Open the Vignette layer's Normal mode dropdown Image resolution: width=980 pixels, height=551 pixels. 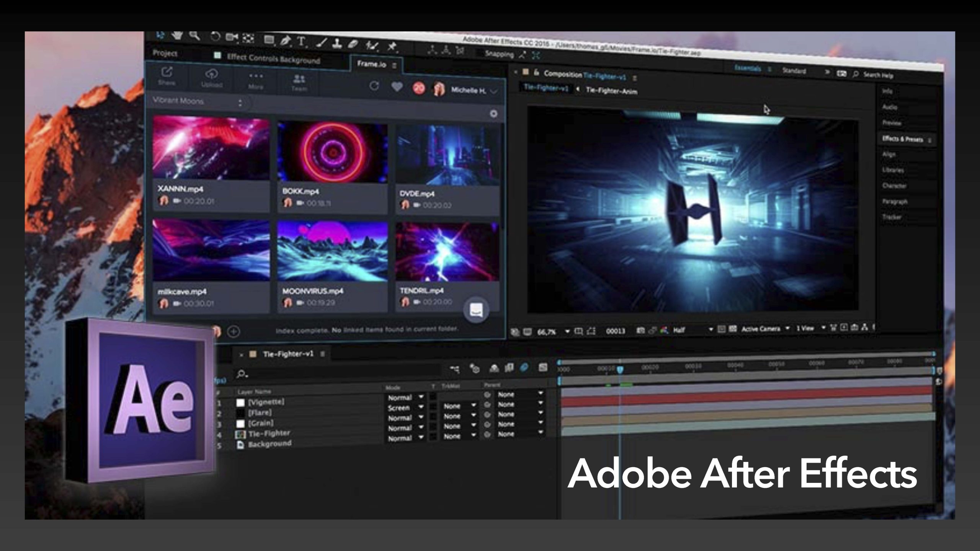[x=405, y=398]
